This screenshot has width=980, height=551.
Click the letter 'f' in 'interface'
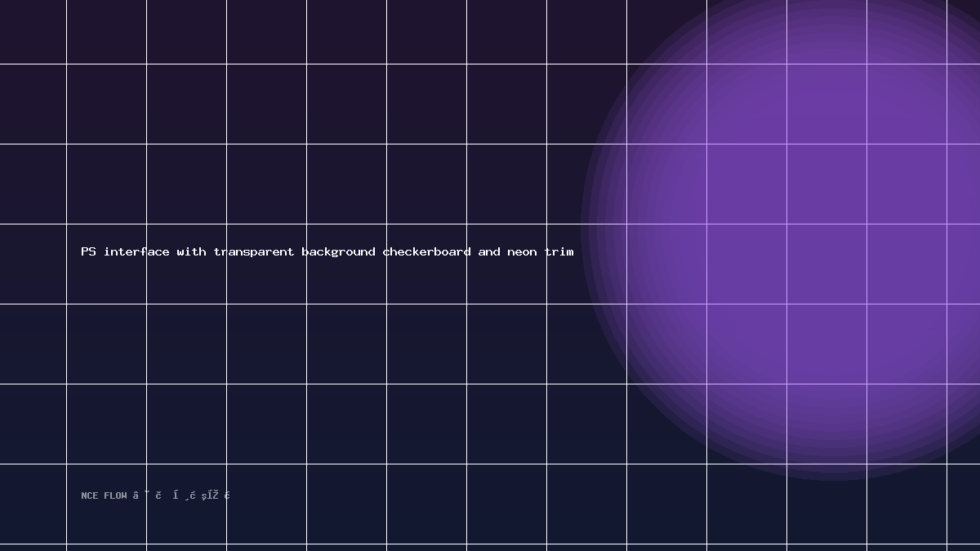click(144, 251)
